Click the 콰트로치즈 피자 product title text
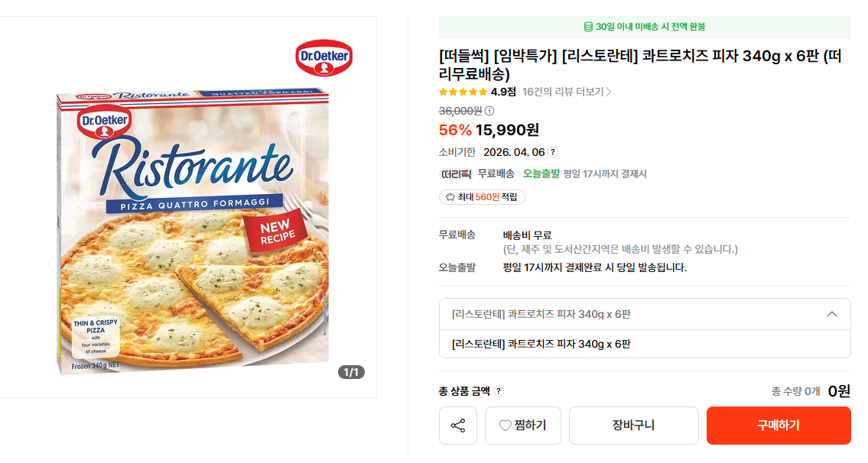 (x=641, y=65)
